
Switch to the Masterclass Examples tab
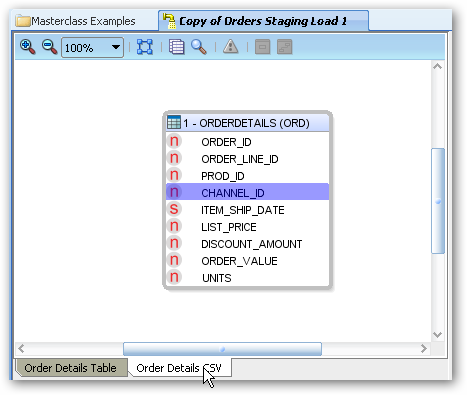[76, 21]
